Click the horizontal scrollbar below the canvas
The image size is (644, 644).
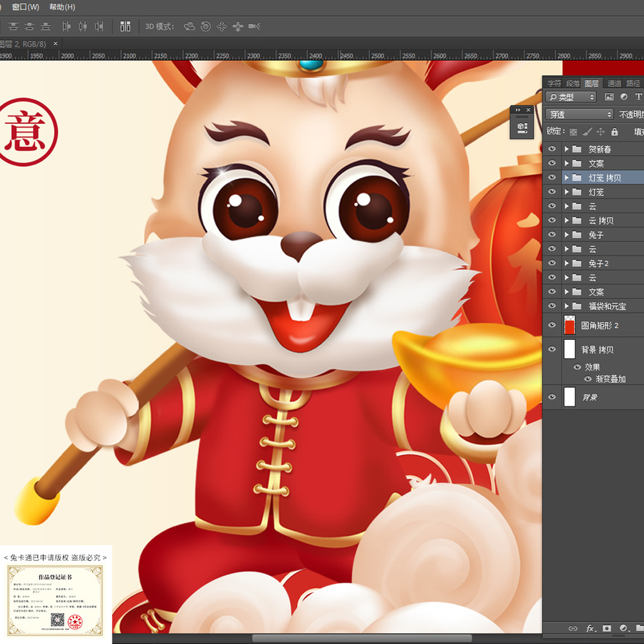pyautogui.click(x=361, y=638)
